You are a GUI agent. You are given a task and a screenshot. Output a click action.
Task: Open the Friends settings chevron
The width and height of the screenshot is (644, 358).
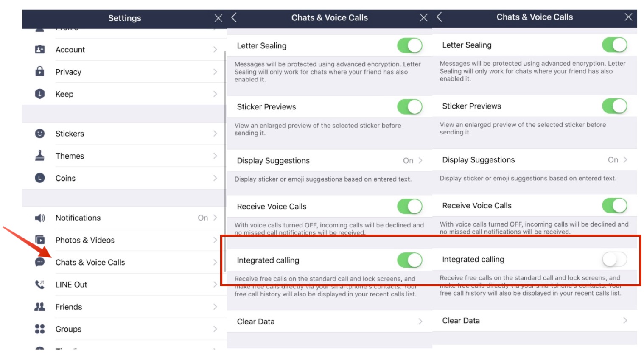[215, 307]
